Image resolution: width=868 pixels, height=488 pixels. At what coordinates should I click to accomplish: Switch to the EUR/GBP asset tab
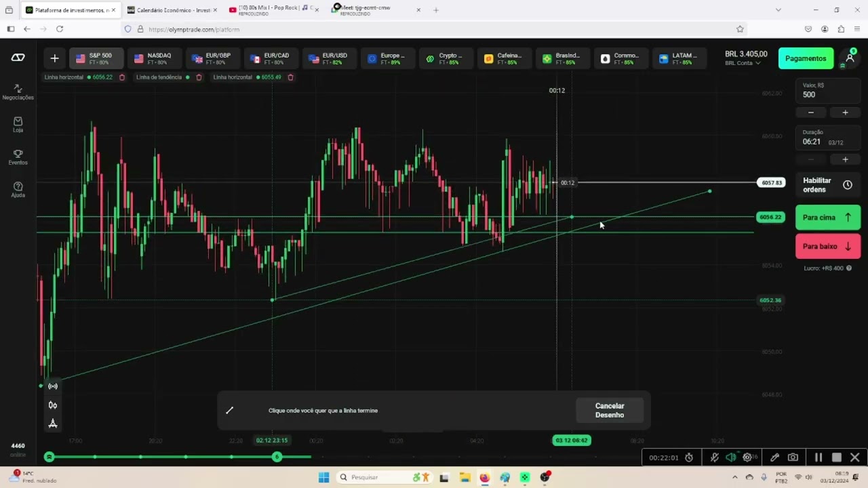[x=212, y=58]
